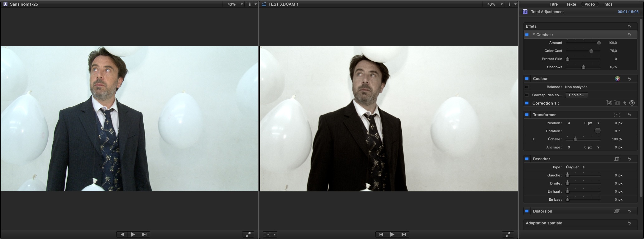Enable the Balance checkbox
Viewport: 644px width, 239px height.
[x=527, y=87]
